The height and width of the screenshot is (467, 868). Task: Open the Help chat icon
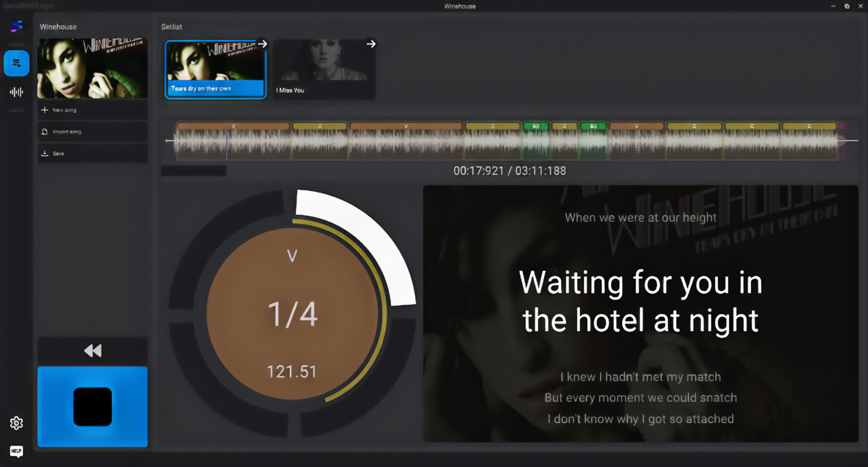[16, 451]
